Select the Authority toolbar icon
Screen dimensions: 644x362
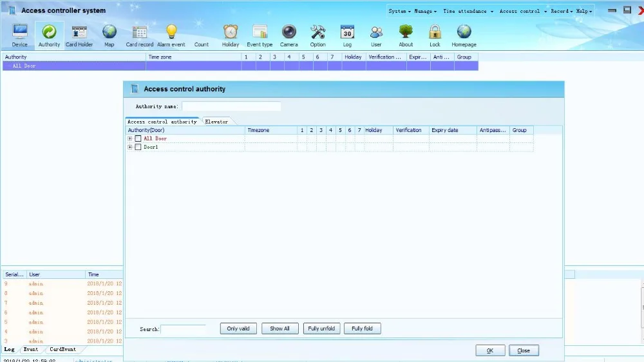coord(50,35)
